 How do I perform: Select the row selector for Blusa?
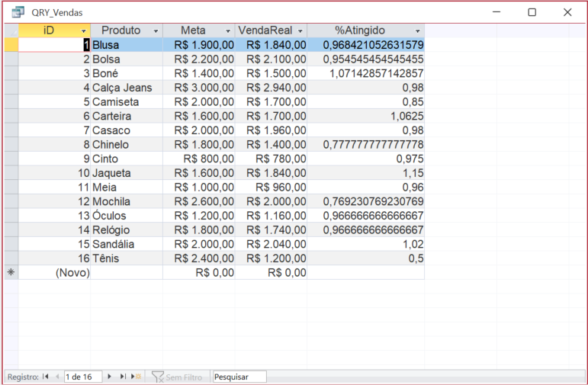(11, 45)
